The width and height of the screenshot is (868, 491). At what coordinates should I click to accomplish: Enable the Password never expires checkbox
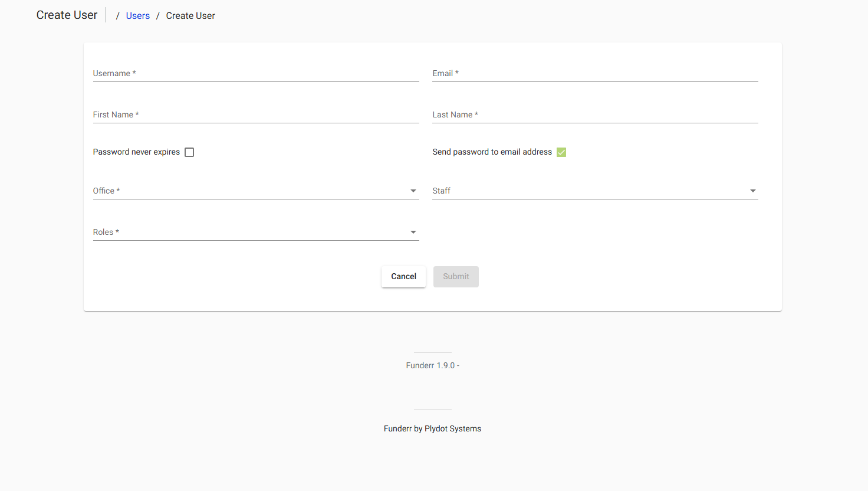tap(189, 152)
